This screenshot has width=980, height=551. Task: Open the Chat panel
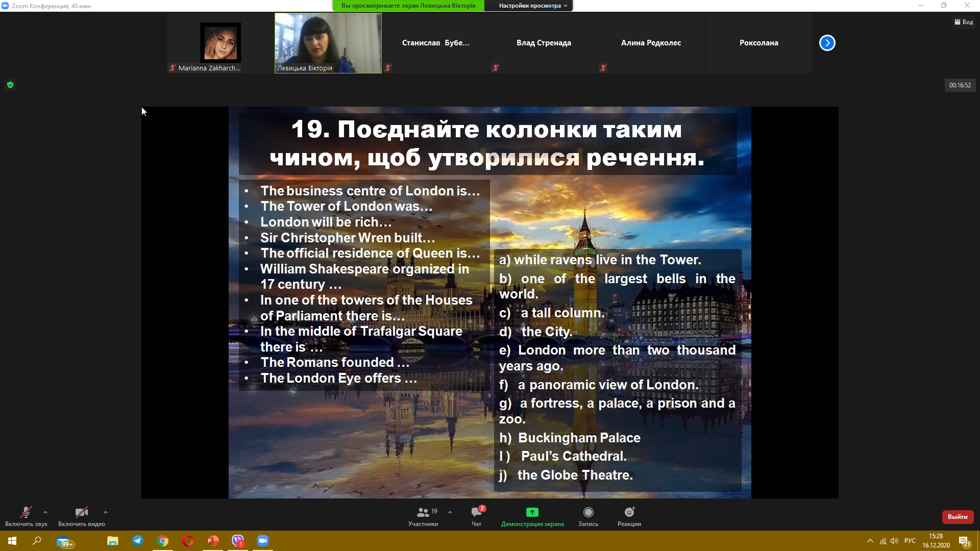point(476,512)
